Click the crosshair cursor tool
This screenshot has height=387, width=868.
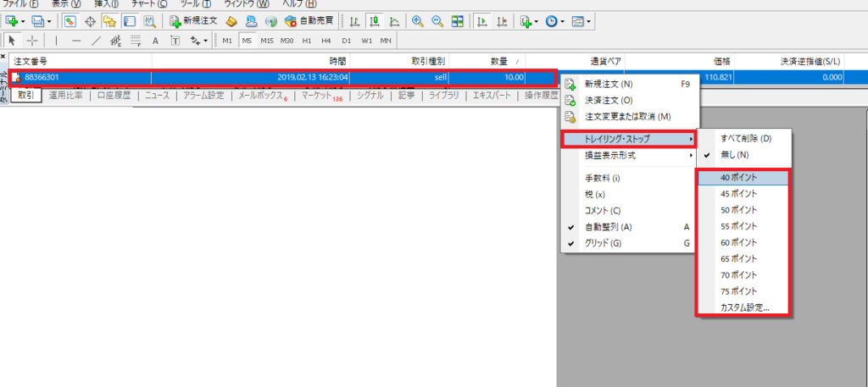(x=32, y=40)
